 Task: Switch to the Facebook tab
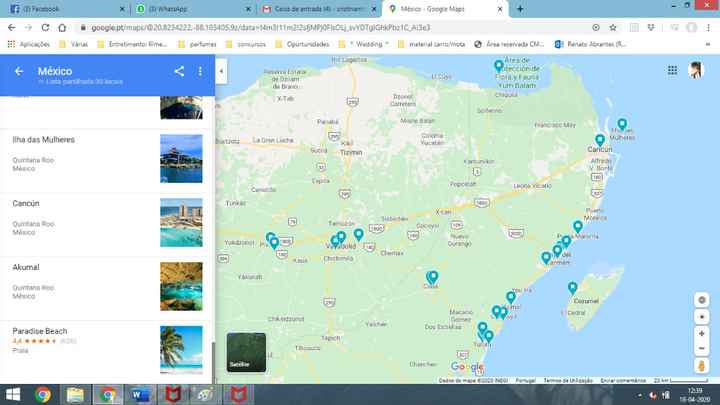tap(66, 9)
